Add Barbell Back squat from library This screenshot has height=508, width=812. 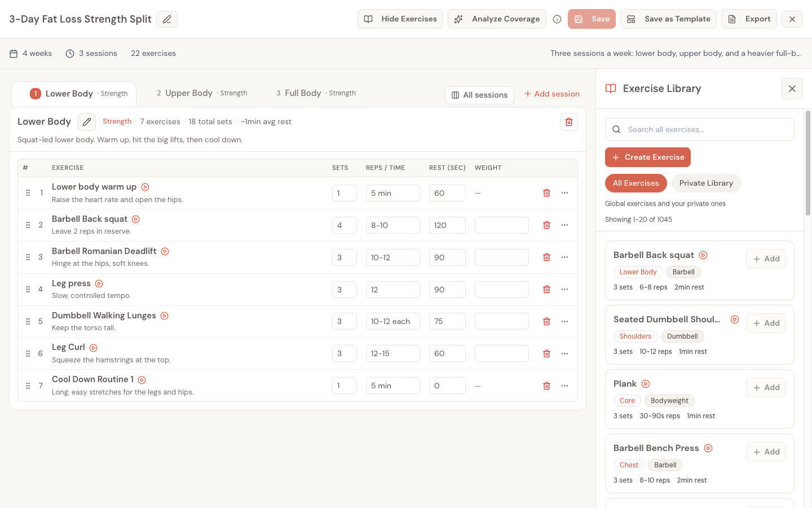click(x=766, y=259)
